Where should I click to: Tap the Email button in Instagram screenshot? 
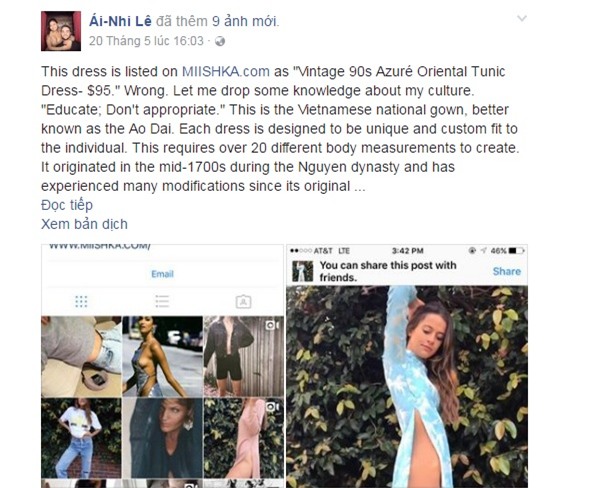[162, 274]
